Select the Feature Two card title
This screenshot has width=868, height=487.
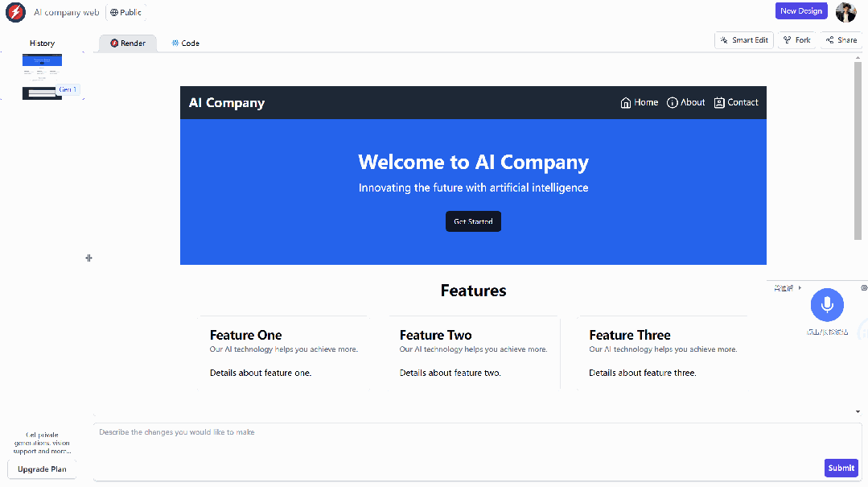436,335
